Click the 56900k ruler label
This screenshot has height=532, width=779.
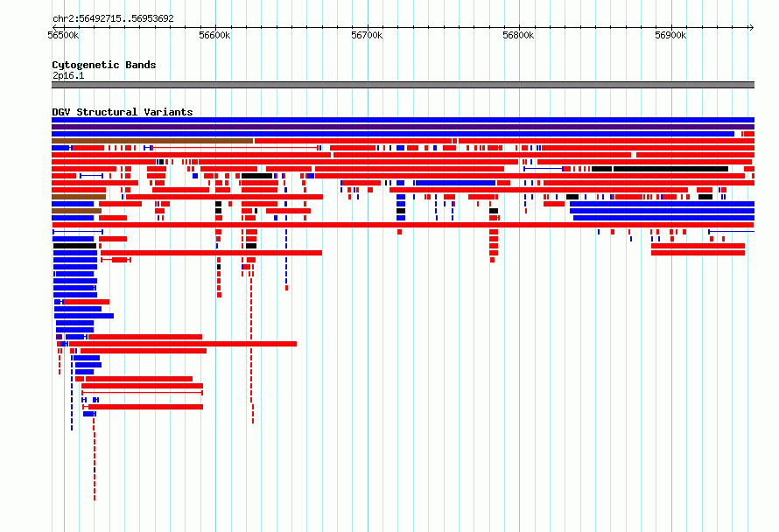pyautogui.click(x=670, y=35)
